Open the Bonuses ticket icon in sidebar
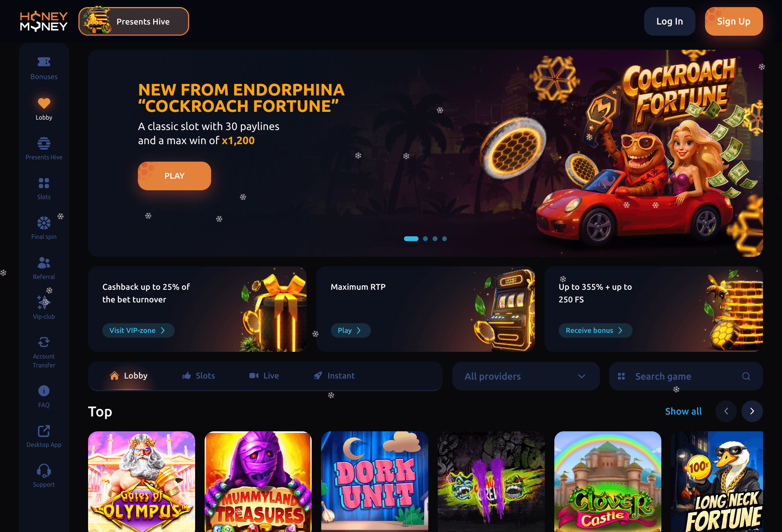 click(x=44, y=62)
